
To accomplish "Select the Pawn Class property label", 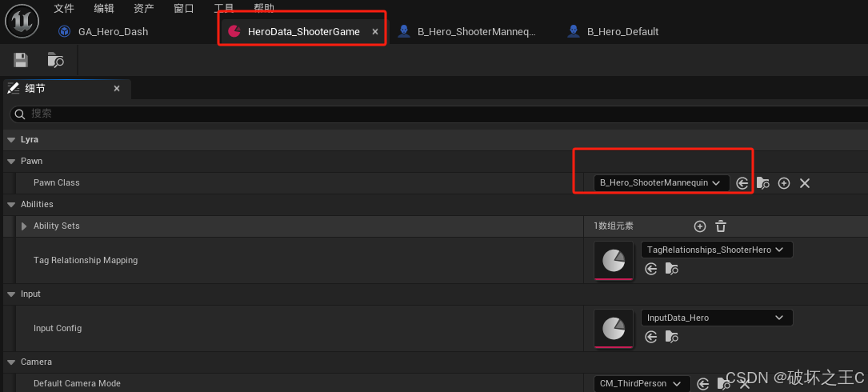I will (57, 182).
